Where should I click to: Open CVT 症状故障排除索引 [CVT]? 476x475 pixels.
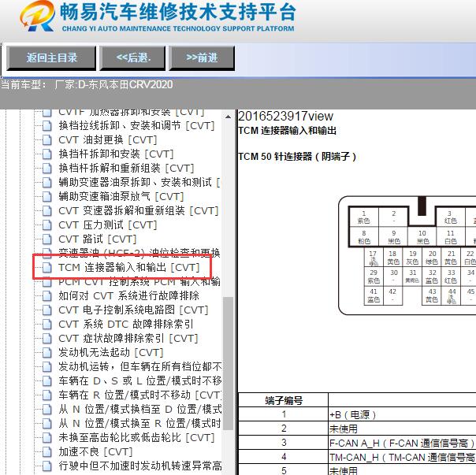[x=128, y=338]
